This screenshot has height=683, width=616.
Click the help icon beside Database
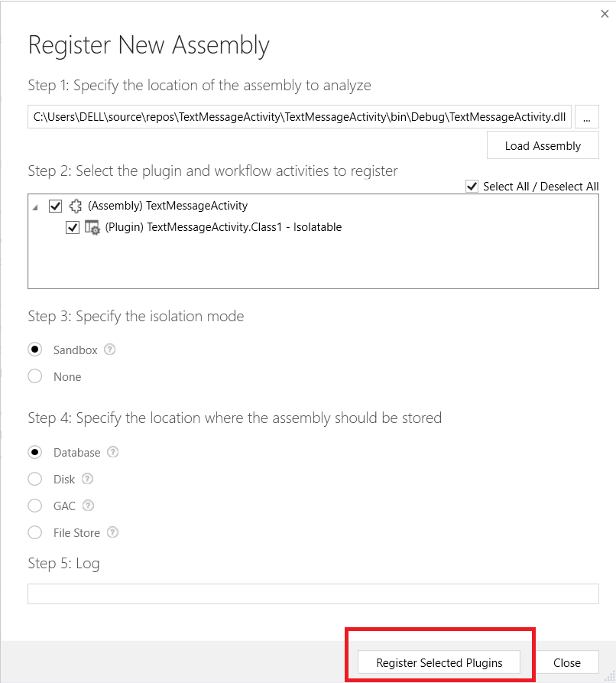(113, 452)
